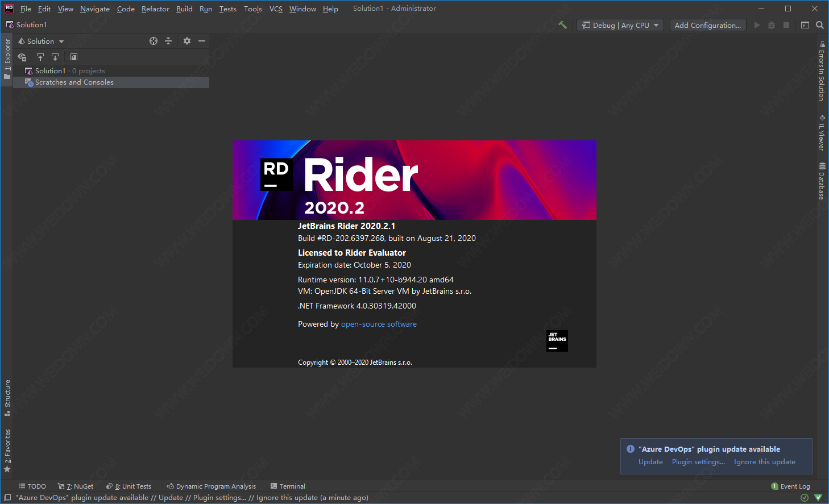829x504 pixels.
Task: Open the Terminal tool window
Action: coord(288,486)
